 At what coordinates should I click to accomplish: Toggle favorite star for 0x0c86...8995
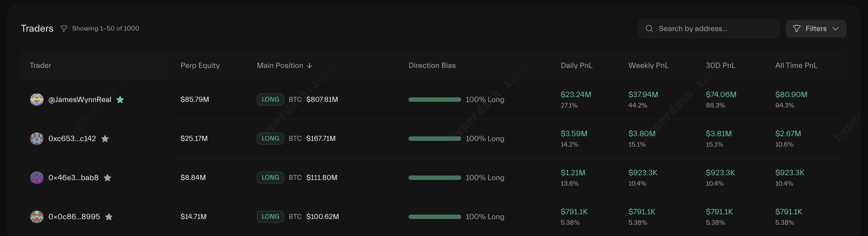click(109, 217)
